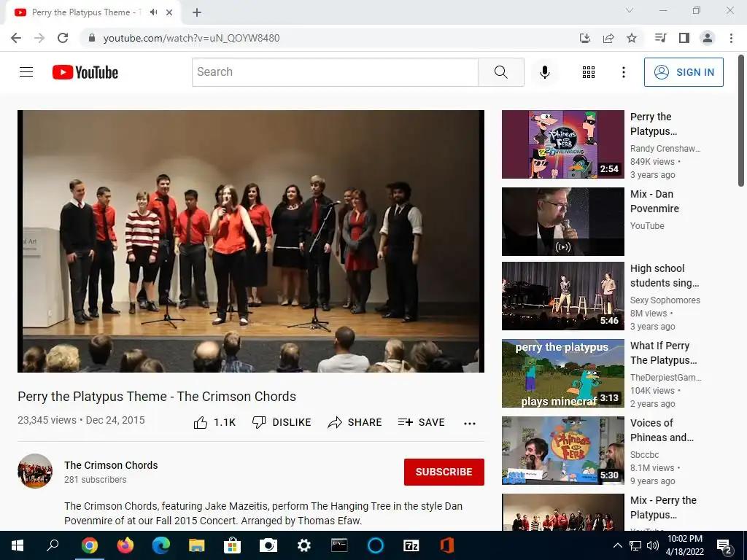This screenshot has height=560, width=747.
Task: Open perry the platypus plays minecraft thumbnail
Action: point(563,373)
